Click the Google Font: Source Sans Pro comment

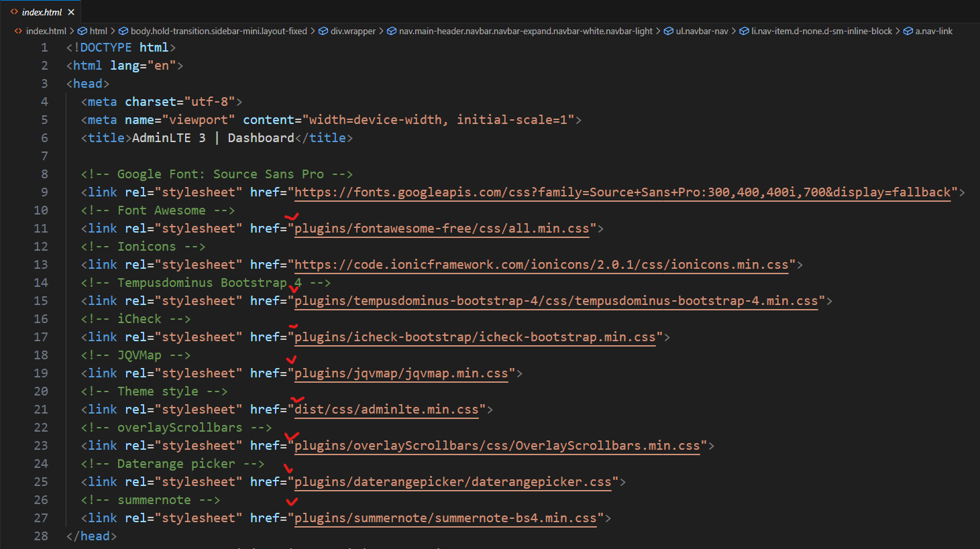tap(217, 174)
